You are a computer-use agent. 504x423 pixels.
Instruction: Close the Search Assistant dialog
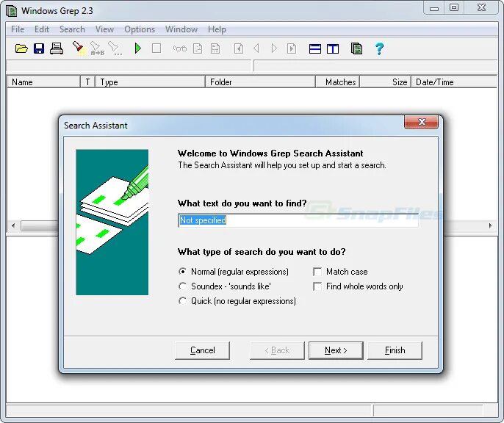(422, 122)
